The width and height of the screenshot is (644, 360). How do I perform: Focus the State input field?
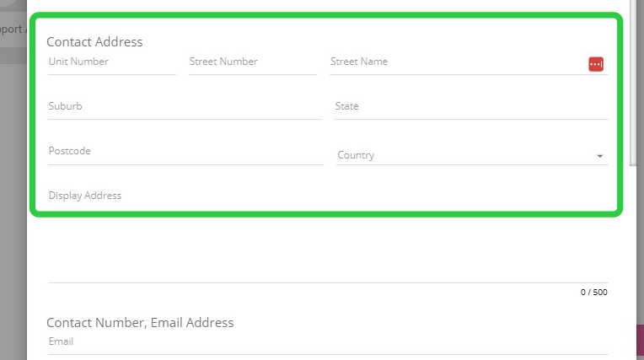470,107
